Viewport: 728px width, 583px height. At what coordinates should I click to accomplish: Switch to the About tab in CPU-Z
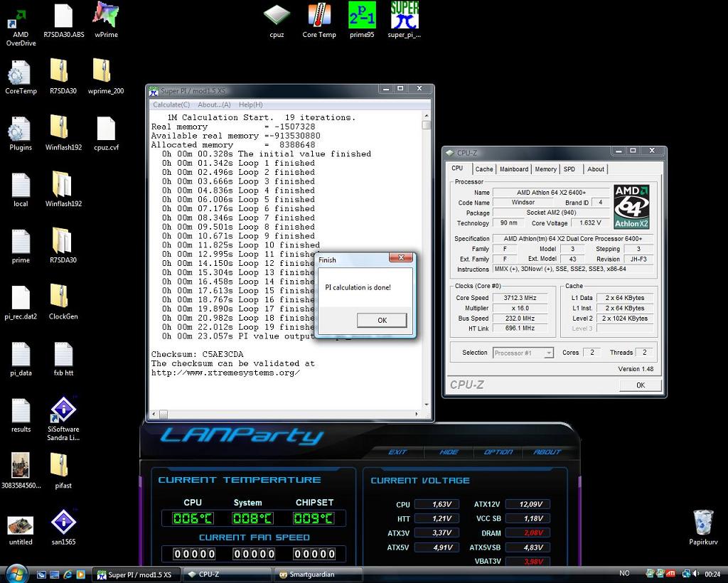point(595,169)
